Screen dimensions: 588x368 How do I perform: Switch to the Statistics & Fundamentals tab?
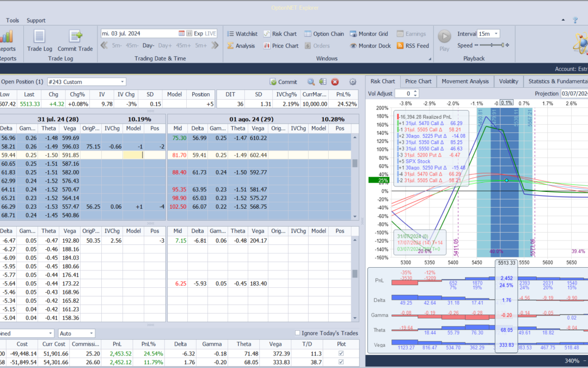click(x=556, y=81)
